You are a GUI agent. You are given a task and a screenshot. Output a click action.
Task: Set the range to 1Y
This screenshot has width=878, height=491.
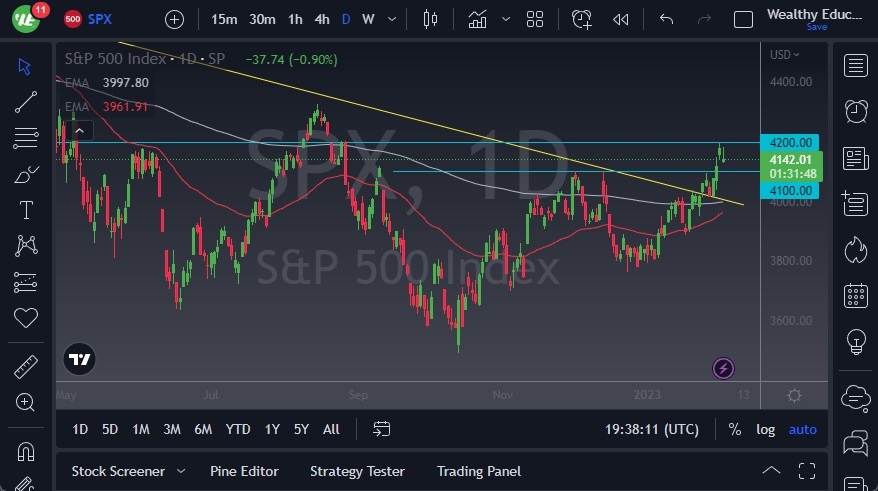click(x=272, y=429)
